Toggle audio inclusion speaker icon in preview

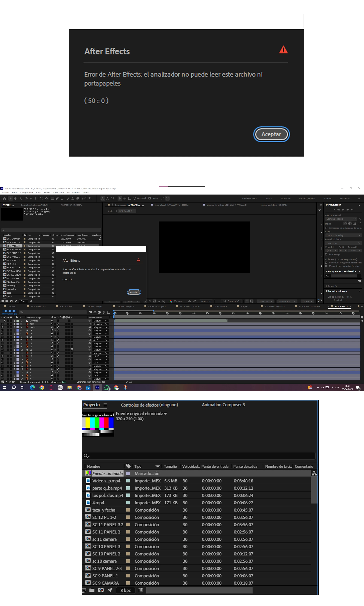(350, 223)
